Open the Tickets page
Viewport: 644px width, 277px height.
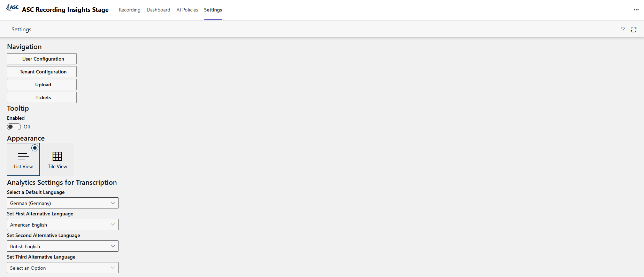pos(42,97)
